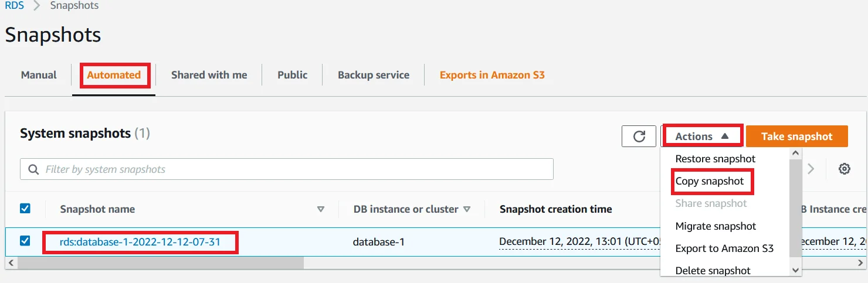Viewport: 868px width, 283px height.
Task: Focus the Filter by system snapshots field
Action: 287,169
